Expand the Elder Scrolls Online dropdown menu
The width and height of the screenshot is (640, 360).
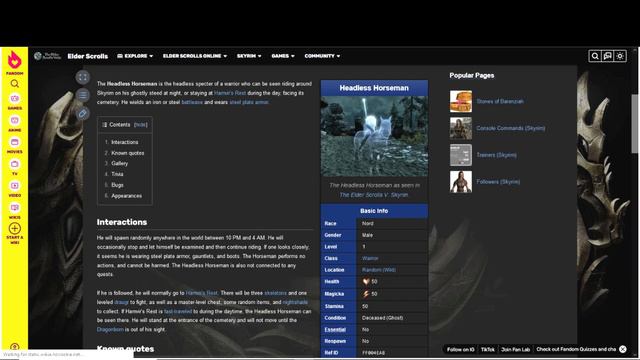click(195, 56)
